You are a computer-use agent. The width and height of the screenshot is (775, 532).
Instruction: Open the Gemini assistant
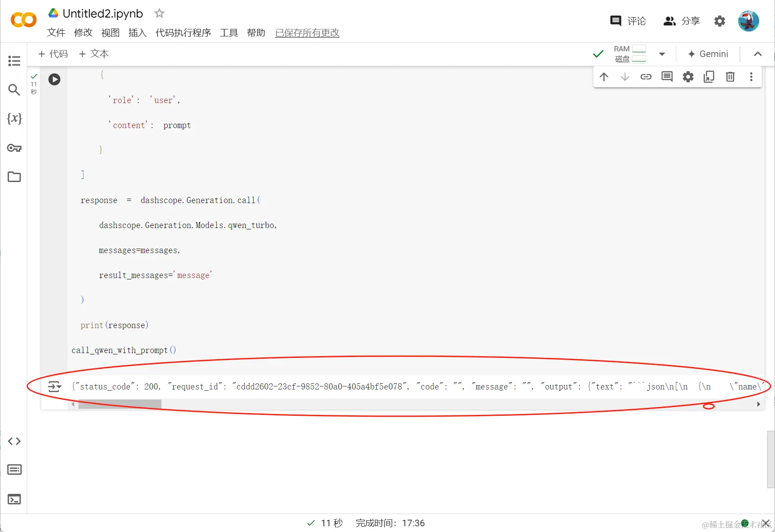(708, 54)
